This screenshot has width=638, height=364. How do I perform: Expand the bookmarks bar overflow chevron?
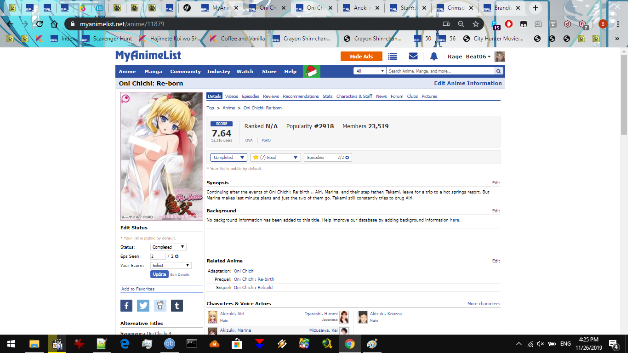[x=617, y=39]
